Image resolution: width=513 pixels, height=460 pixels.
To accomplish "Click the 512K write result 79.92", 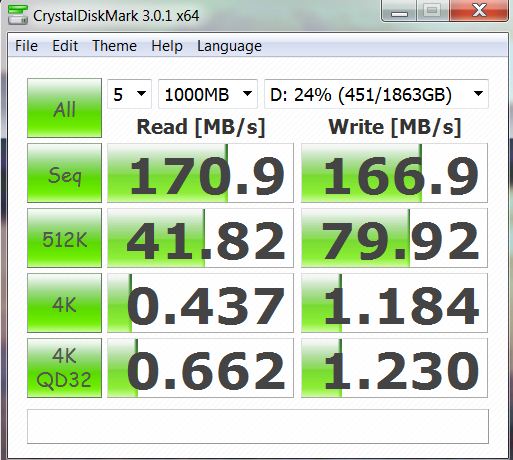I will point(394,238).
